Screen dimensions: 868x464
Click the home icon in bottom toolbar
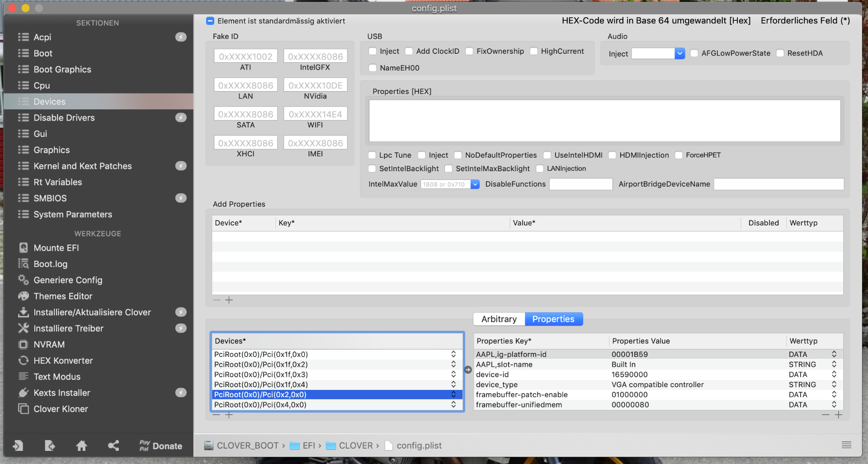(x=81, y=446)
